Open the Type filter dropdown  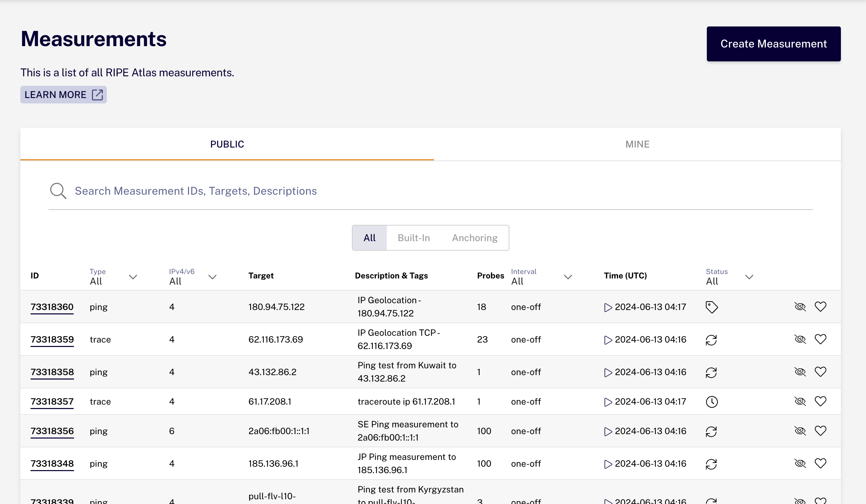[x=113, y=276]
